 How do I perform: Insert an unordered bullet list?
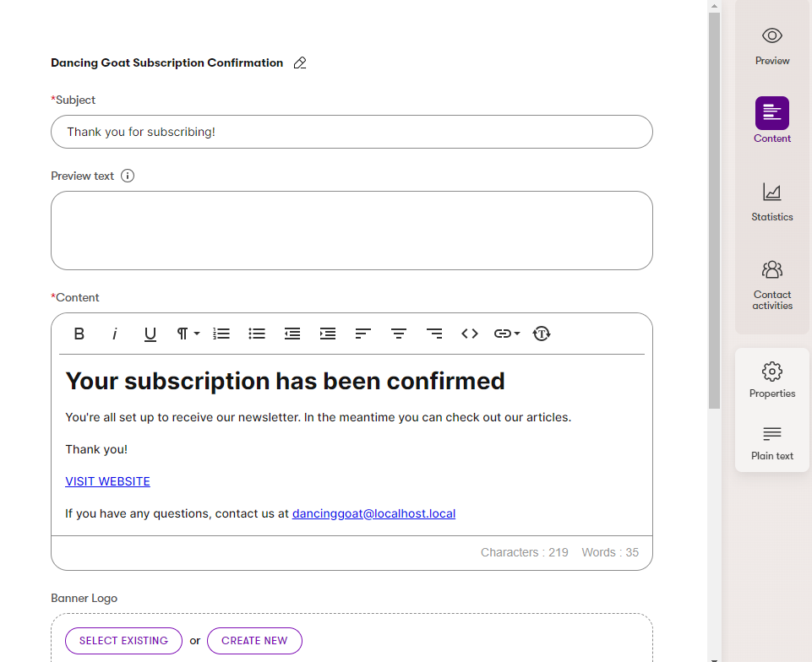pos(257,334)
